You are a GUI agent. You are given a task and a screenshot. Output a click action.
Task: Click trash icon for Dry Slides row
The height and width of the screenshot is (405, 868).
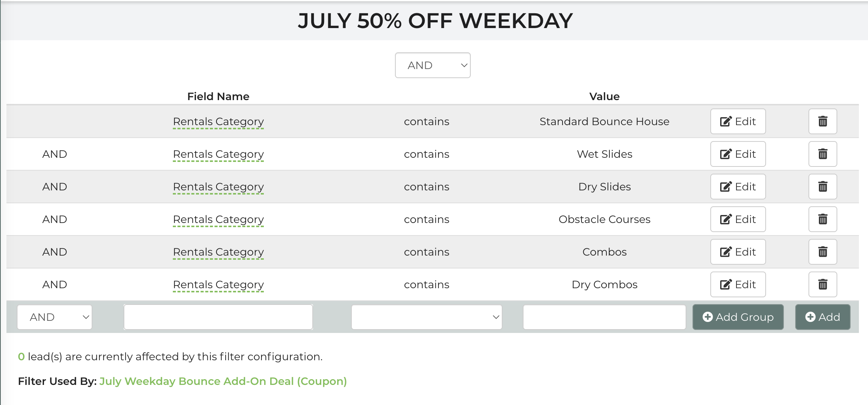pos(823,187)
